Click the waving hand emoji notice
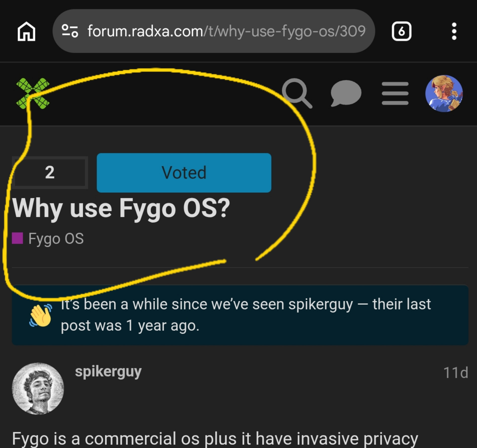The width and height of the screenshot is (477, 448). point(41,315)
